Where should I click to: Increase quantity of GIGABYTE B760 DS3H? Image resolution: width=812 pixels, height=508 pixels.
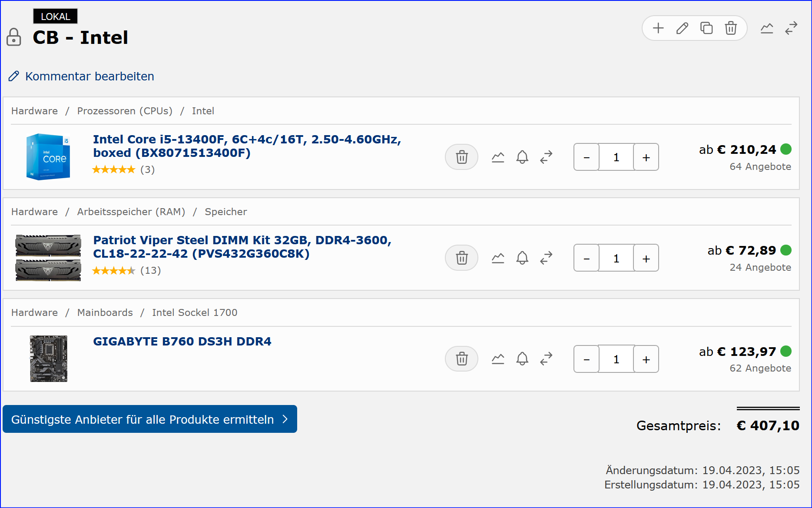[x=646, y=359]
